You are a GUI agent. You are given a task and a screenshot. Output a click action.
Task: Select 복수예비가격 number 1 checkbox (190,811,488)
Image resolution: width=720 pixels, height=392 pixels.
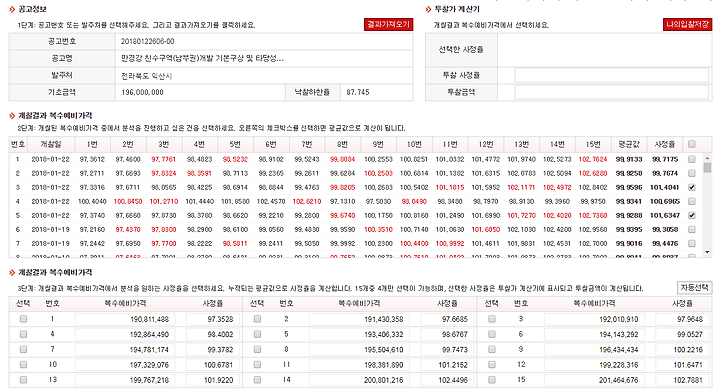pos(23,319)
